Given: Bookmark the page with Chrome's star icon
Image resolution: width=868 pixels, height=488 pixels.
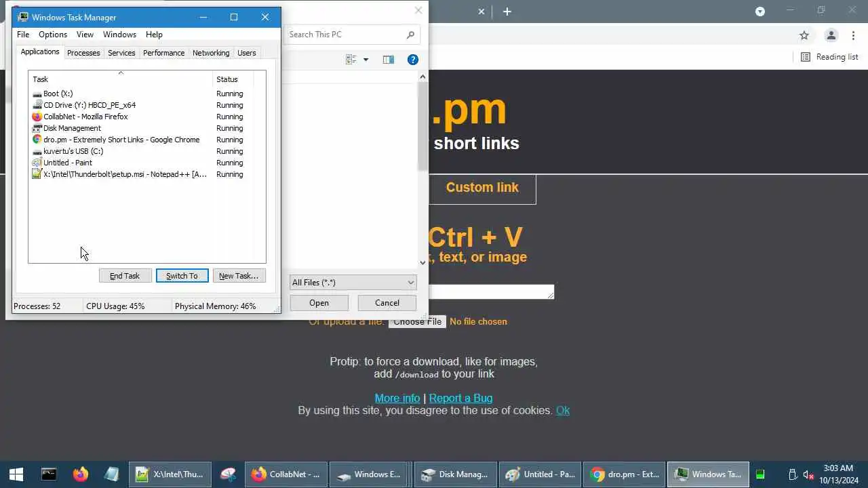Looking at the screenshot, I should tap(804, 35).
